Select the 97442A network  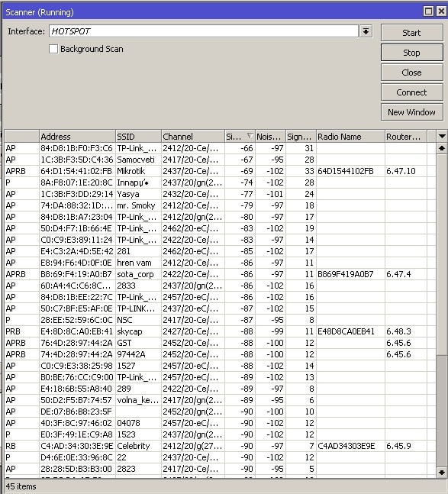click(x=131, y=354)
